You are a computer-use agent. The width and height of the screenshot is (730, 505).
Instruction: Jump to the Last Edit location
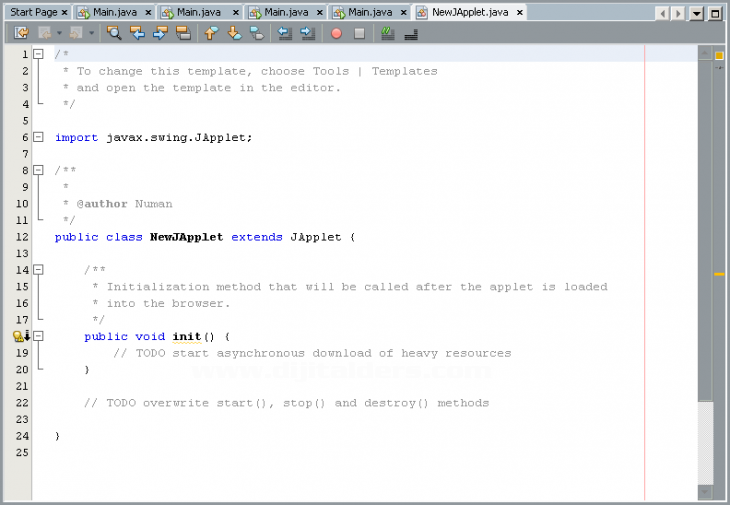click(21, 33)
